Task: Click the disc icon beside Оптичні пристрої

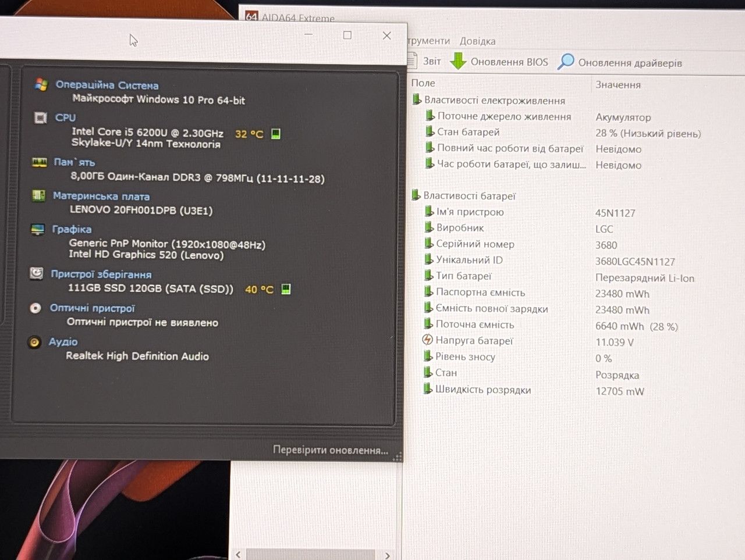Action: point(36,308)
